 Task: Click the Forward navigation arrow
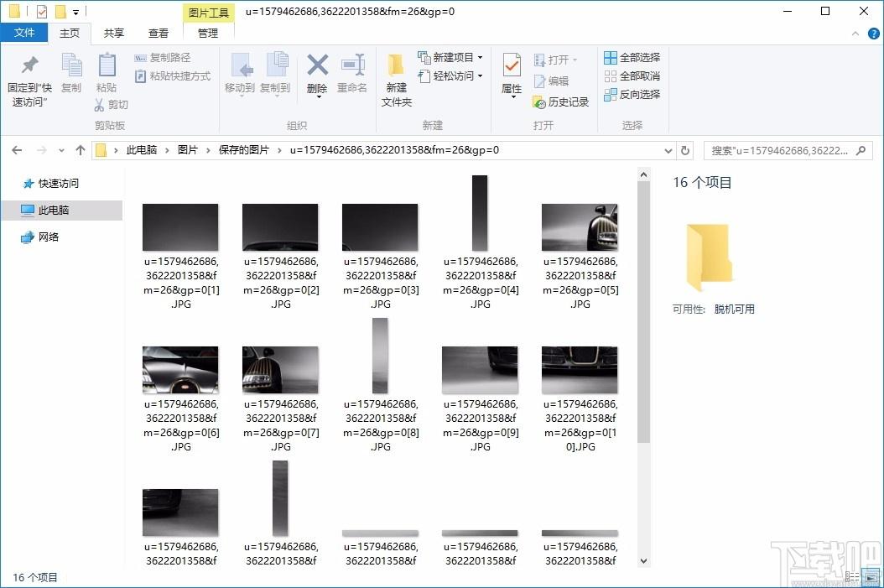coord(42,150)
